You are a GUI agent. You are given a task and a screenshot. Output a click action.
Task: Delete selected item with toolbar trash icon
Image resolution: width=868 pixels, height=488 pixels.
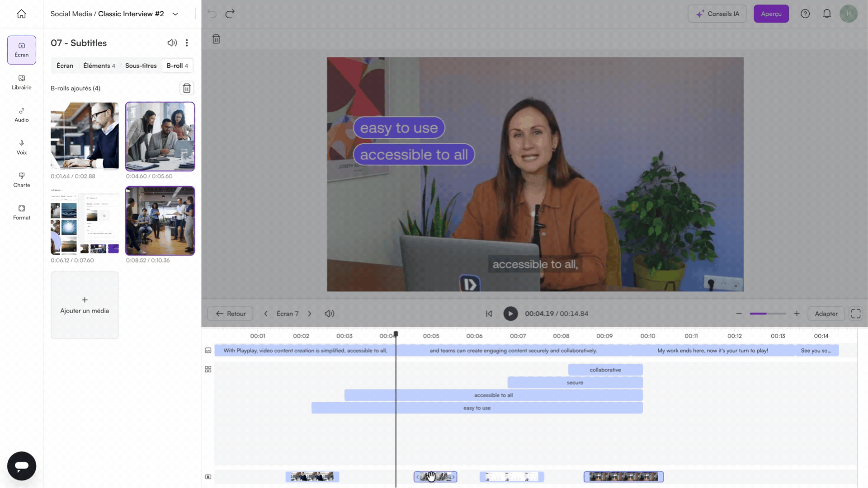216,39
